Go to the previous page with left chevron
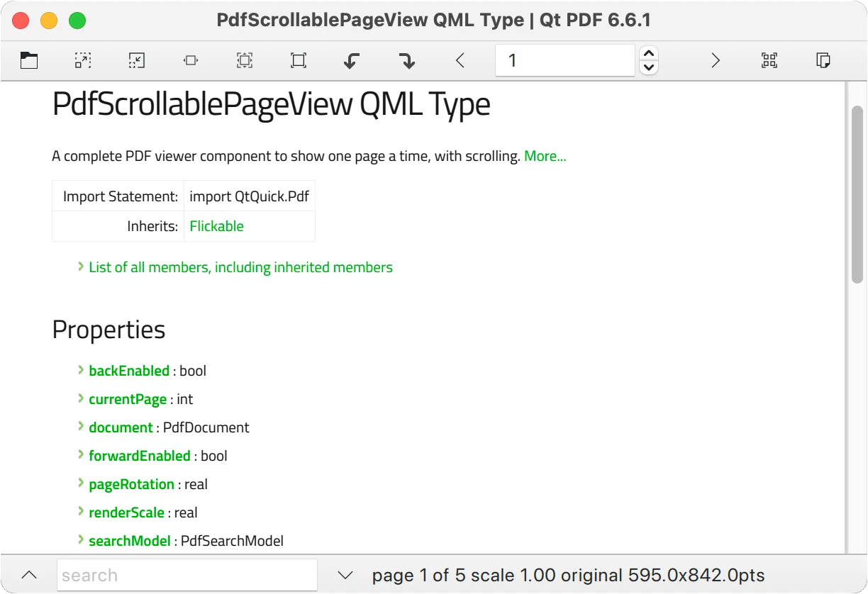Screen dimensions: 868x594 tap(460, 60)
